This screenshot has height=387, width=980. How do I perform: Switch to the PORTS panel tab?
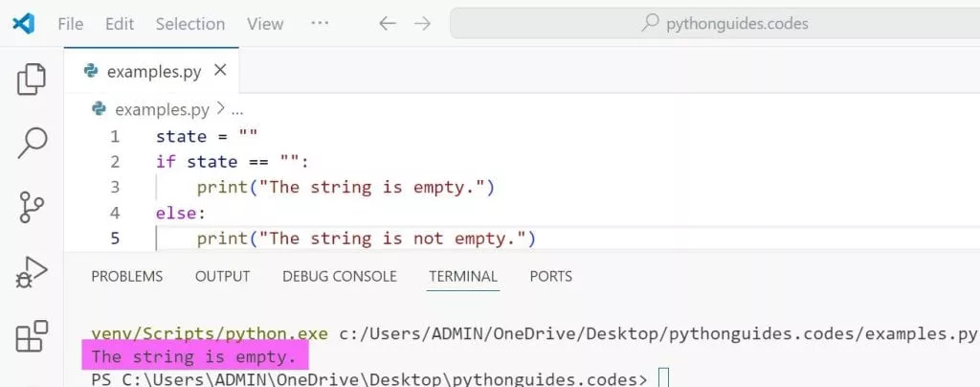pyautogui.click(x=550, y=276)
